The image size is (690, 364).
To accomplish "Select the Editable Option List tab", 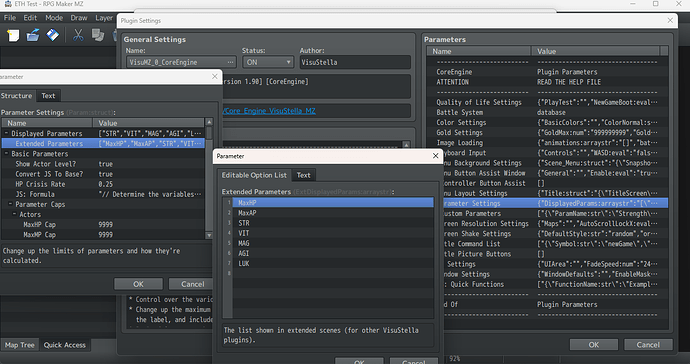I will click(254, 175).
